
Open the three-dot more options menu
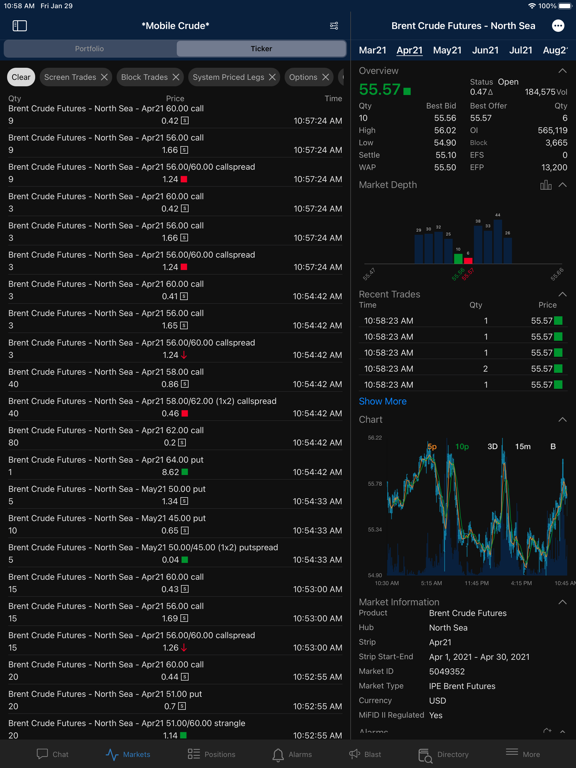pyautogui.click(x=558, y=26)
